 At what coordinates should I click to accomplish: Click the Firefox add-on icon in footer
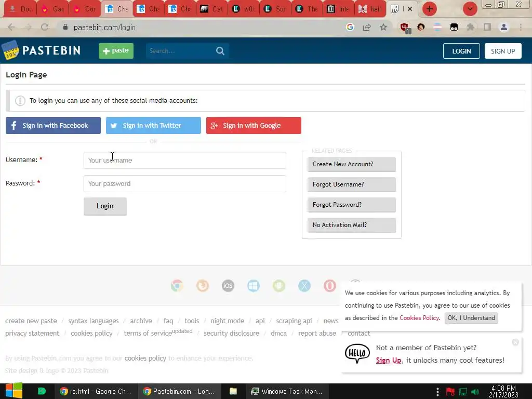tap(203, 286)
